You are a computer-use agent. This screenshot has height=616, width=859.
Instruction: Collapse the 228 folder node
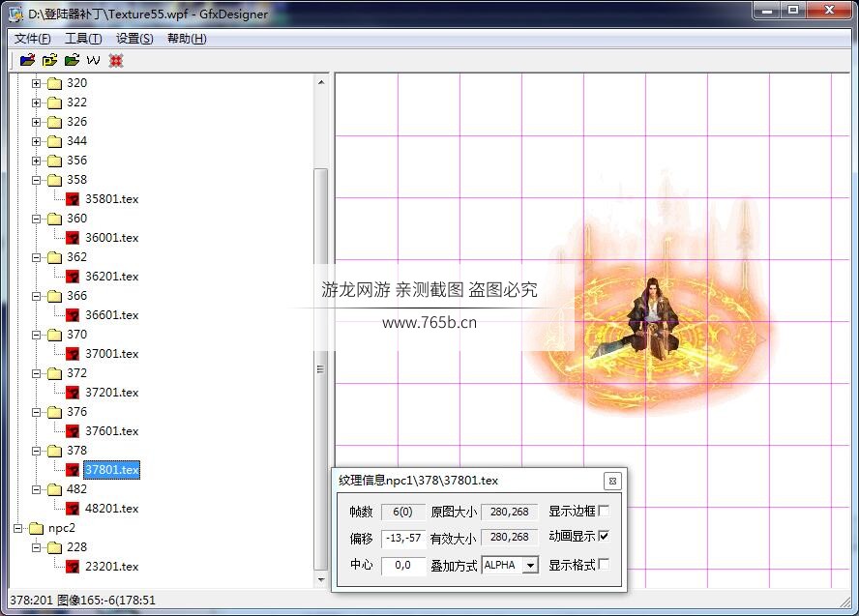coord(36,547)
